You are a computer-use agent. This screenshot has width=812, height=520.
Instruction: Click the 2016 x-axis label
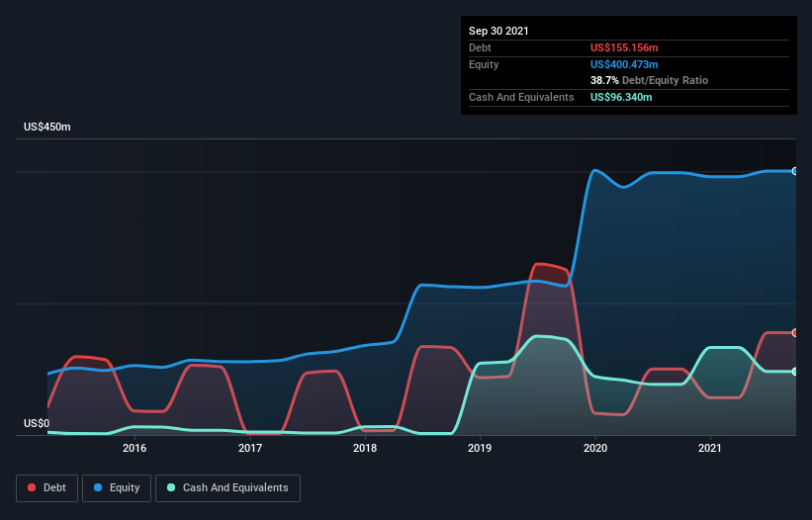coord(135,448)
